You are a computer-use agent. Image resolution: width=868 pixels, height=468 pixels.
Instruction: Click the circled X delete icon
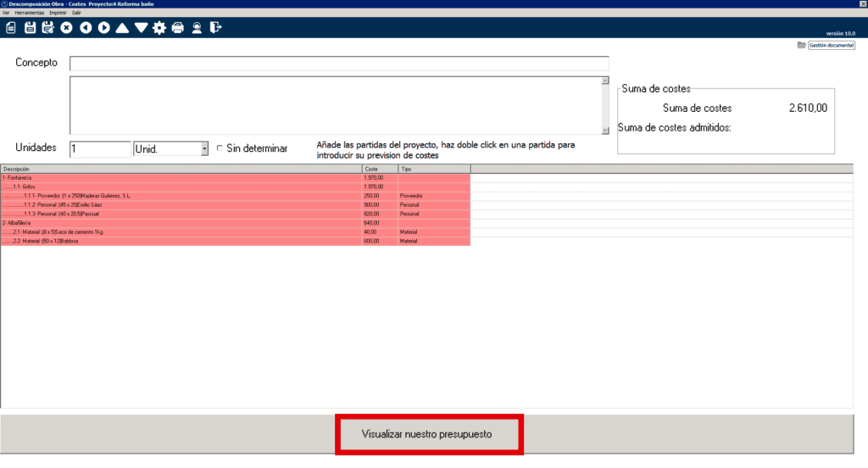point(66,28)
